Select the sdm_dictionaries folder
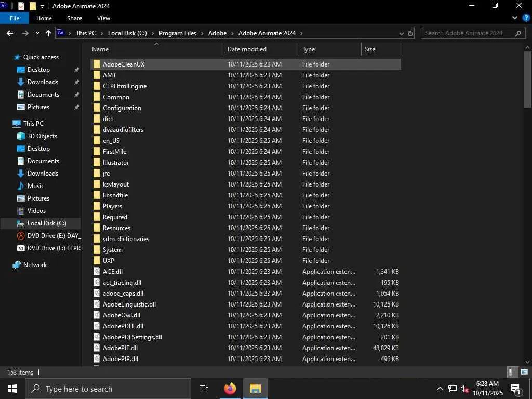 pos(126,239)
